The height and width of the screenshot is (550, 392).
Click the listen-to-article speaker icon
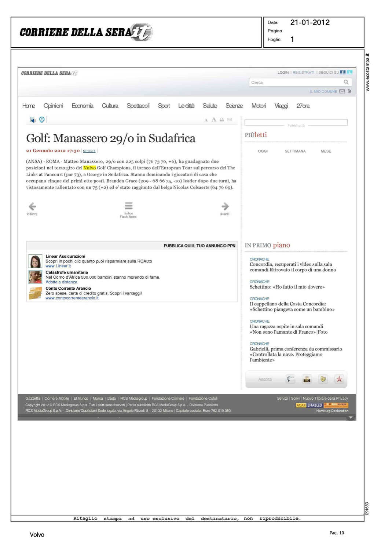click(33, 120)
